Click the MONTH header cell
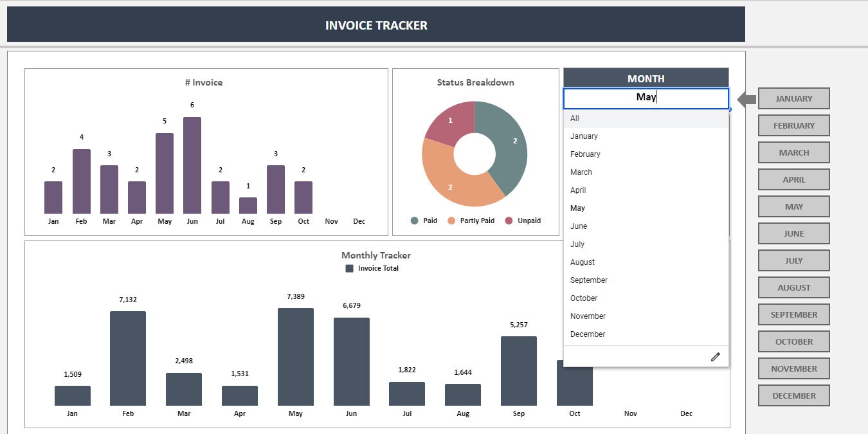The image size is (868, 434). point(646,78)
